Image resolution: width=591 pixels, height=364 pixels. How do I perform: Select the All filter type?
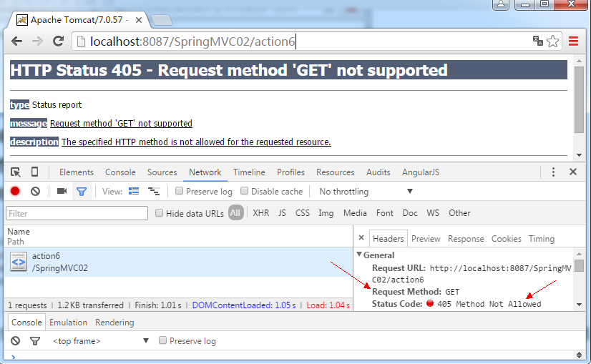click(235, 213)
